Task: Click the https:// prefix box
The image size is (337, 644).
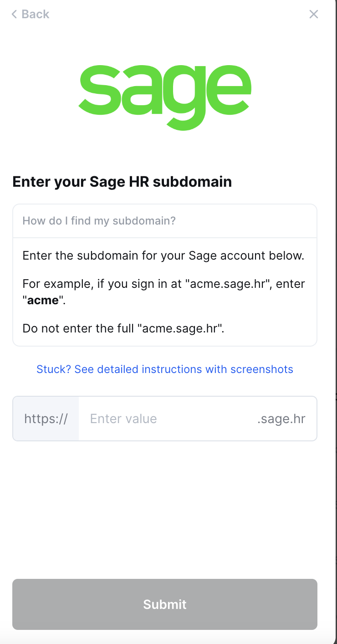Action: coord(46,419)
